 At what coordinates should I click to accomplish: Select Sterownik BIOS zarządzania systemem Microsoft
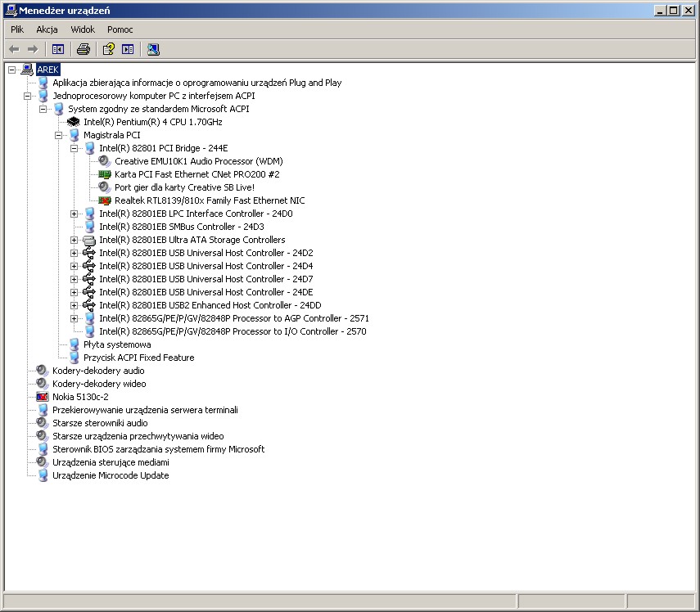click(x=159, y=449)
